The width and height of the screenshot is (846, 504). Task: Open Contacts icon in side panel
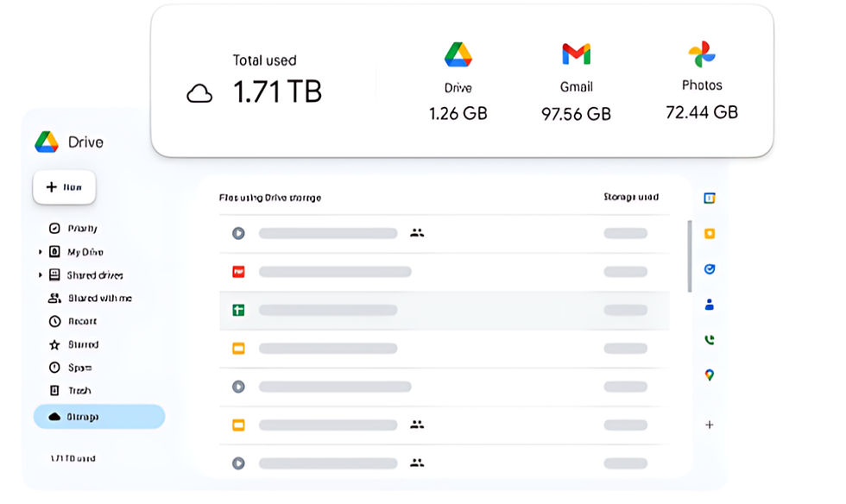click(709, 305)
